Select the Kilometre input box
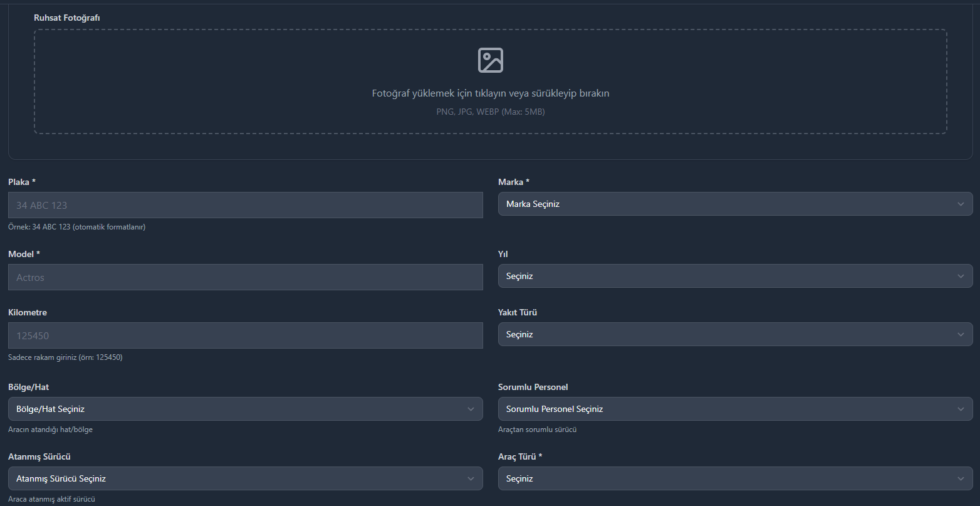This screenshot has width=980, height=506. click(245, 335)
